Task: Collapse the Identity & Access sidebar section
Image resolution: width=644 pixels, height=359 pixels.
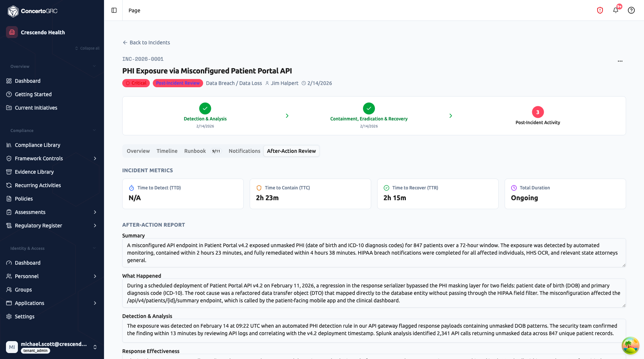Action: (x=94, y=248)
